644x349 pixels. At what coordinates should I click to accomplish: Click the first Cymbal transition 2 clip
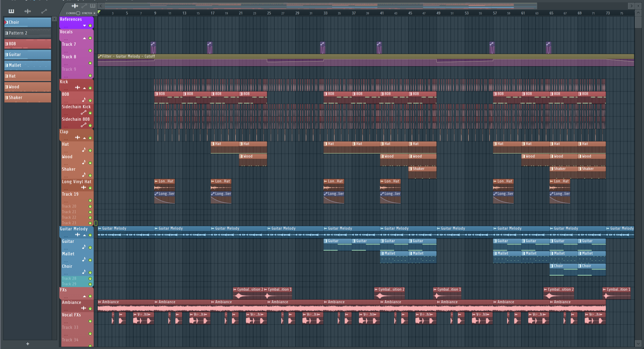pyautogui.click(x=248, y=293)
